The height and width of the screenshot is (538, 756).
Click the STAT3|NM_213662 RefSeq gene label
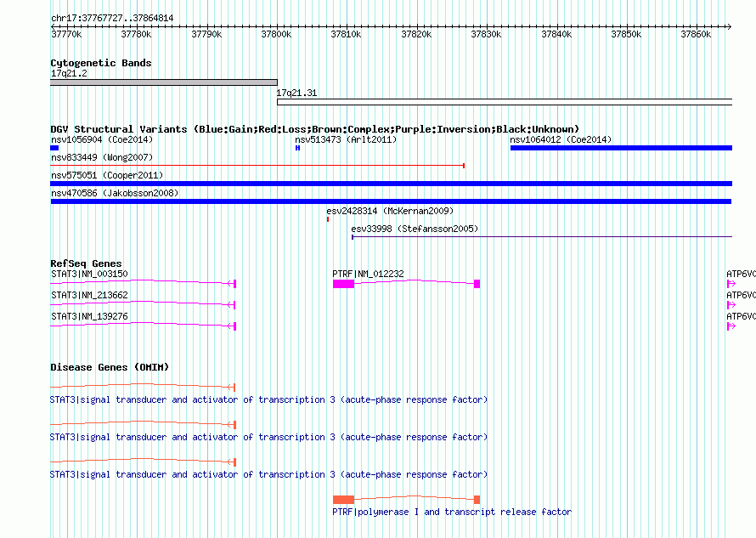(89, 295)
